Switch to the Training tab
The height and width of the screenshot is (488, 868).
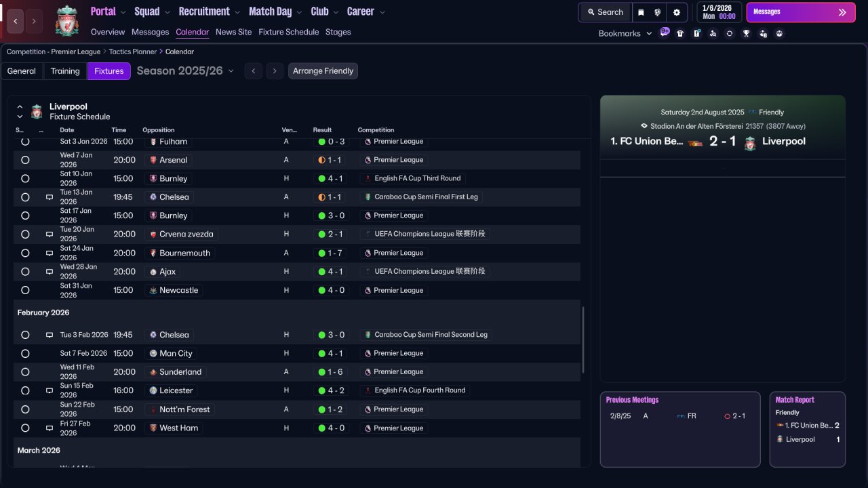[65, 70]
